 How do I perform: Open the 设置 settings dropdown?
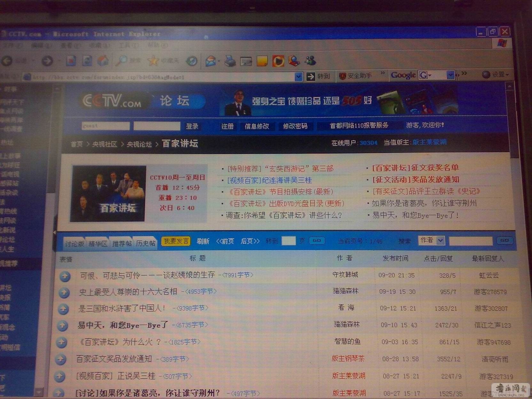496,75
